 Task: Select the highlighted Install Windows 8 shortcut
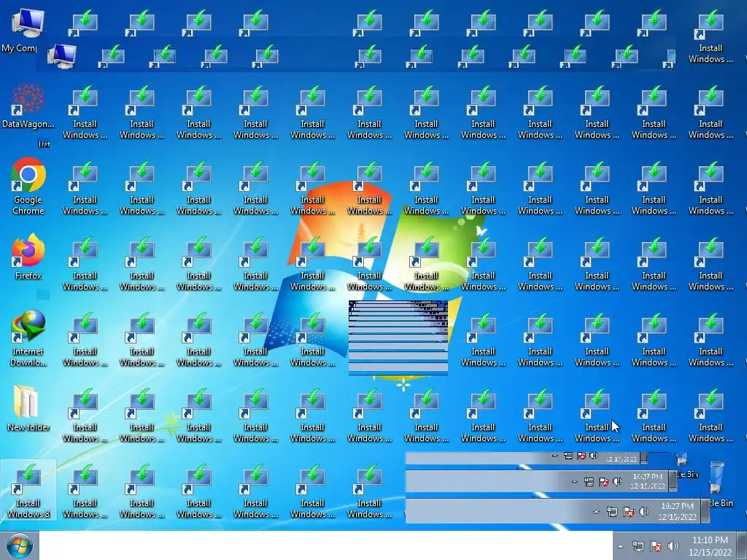(x=28, y=491)
